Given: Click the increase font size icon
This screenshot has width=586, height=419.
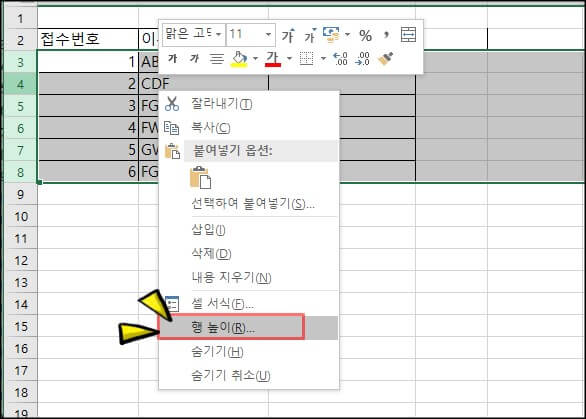Looking at the screenshot, I should [288, 35].
